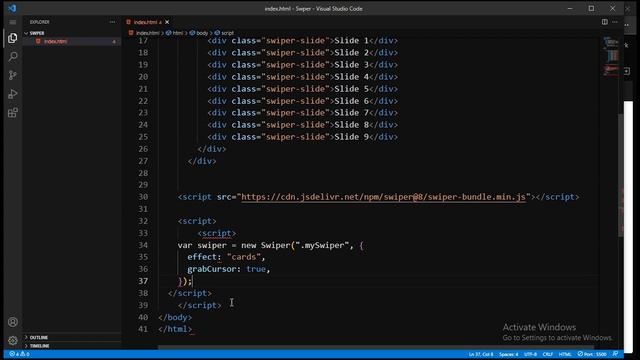Click the </body> closing tag
Screen dimensions: 640x360
point(175,317)
